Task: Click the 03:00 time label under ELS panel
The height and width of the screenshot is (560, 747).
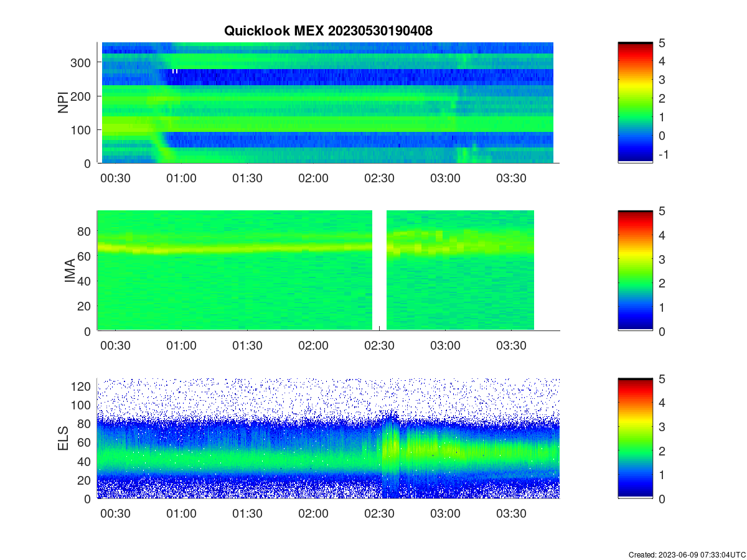Action: coord(445,514)
